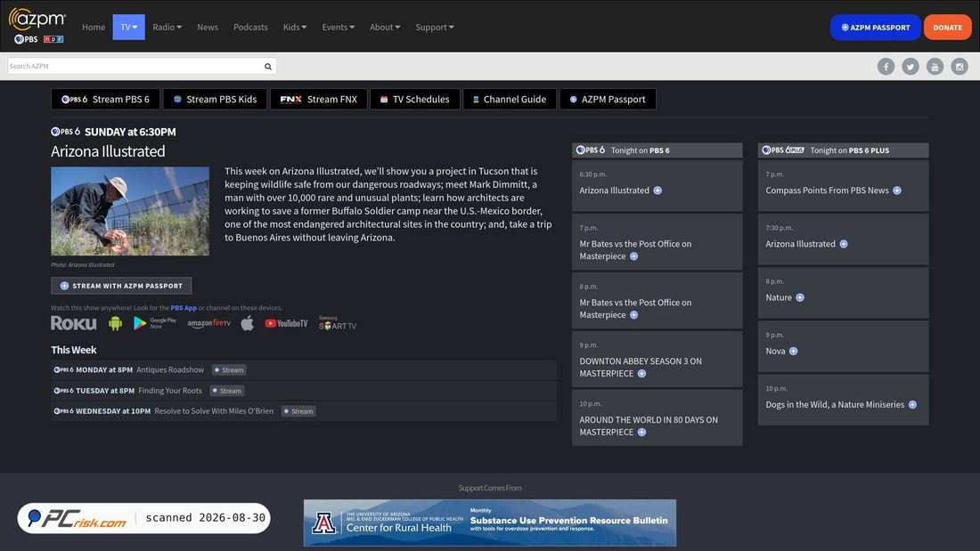Click Stream with AZPM Passport button
The image size is (980, 551).
121,286
